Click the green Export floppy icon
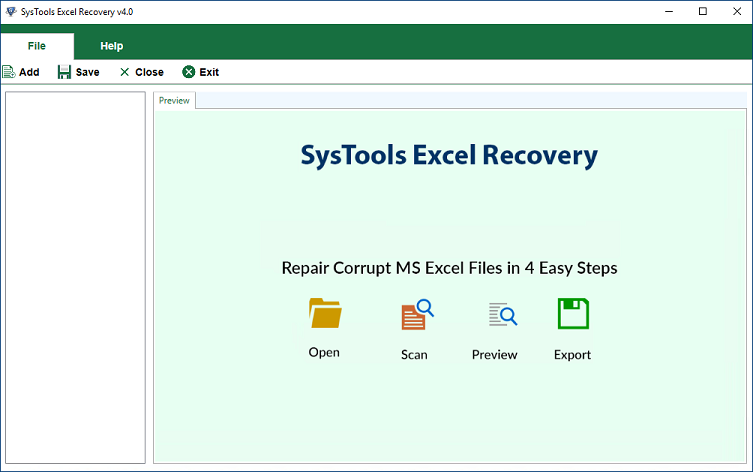753x472 pixels. (573, 314)
